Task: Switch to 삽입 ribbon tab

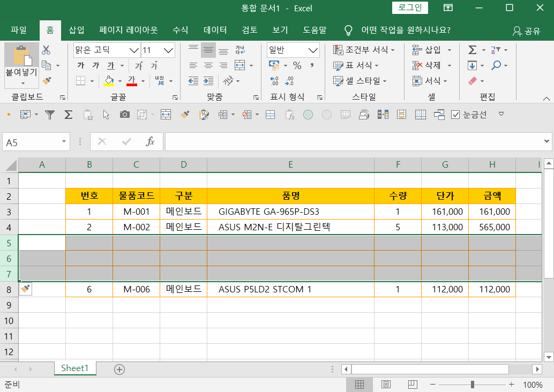Action: (x=76, y=30)
